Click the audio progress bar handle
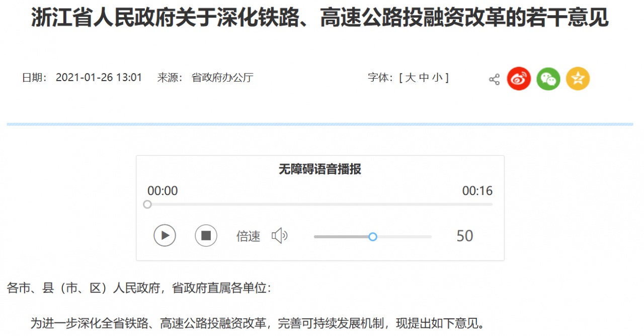The image size is (644, 336). tap(147, 204)
